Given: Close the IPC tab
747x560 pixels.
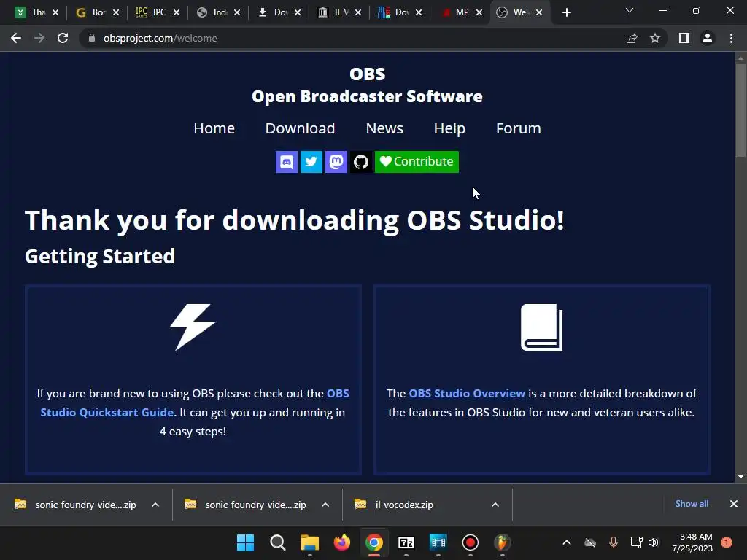Looking at the screenshot, I should (177, 13).
